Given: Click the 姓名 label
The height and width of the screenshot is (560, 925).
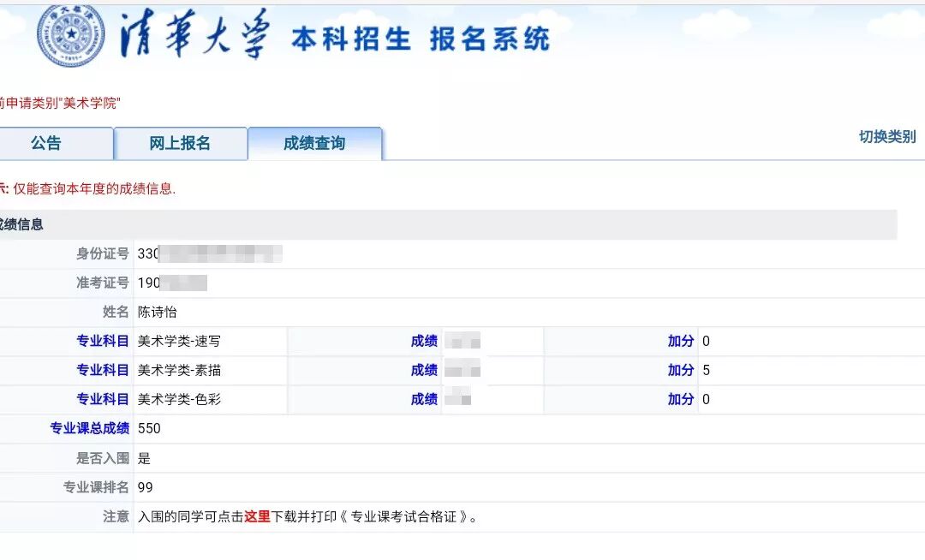Looking at the screenshot, I should point(116,312).
